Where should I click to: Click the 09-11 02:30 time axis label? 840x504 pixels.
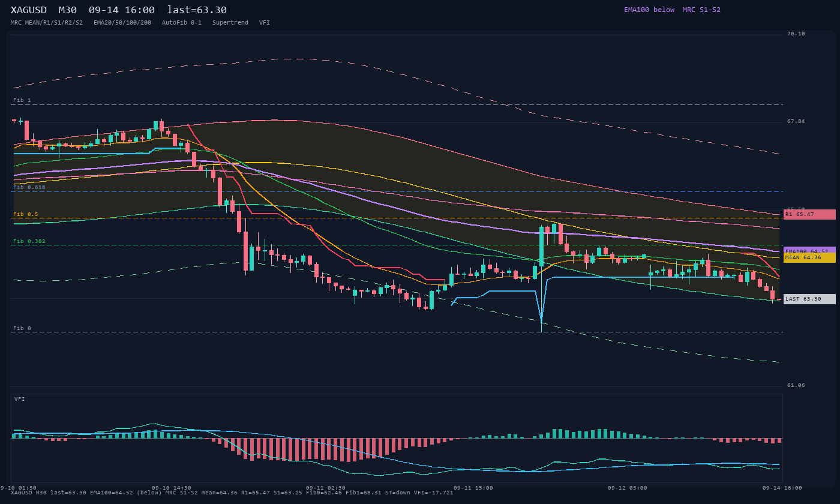(x=325, y=488)
